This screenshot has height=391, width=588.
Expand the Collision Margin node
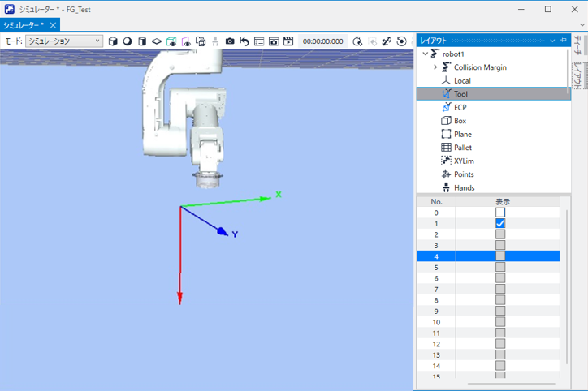click(x=435, y=67)
